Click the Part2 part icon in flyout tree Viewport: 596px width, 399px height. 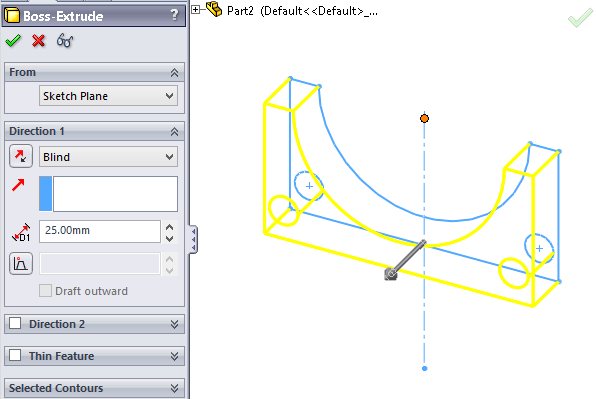(214, 9)
